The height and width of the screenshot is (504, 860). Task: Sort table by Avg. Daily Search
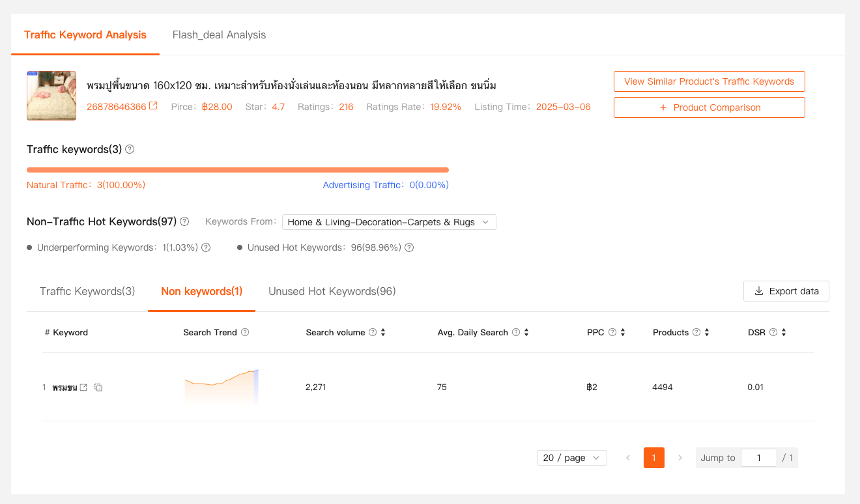tap(526, 332)
